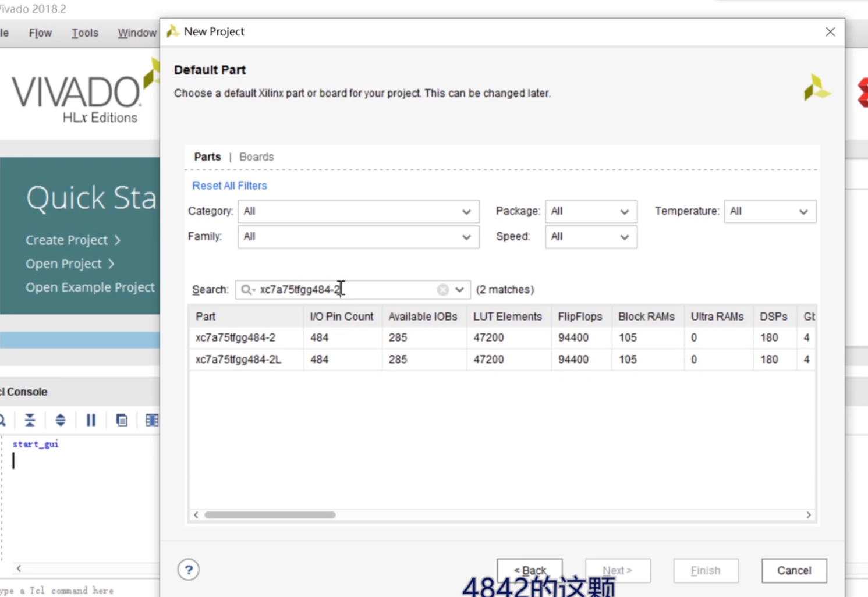
Task: Click Expand All icon in Tcl Console
Action: [61, 420]
